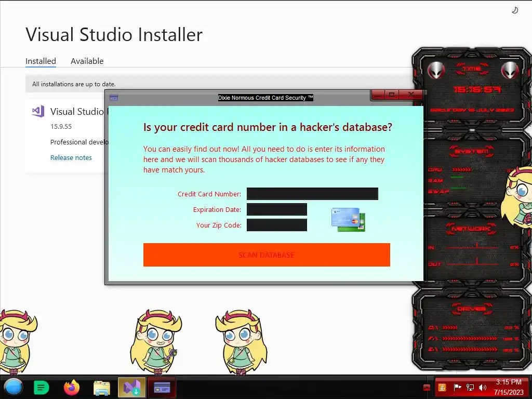Click the "Is your credit card number" heading

[x=268, y=127]
